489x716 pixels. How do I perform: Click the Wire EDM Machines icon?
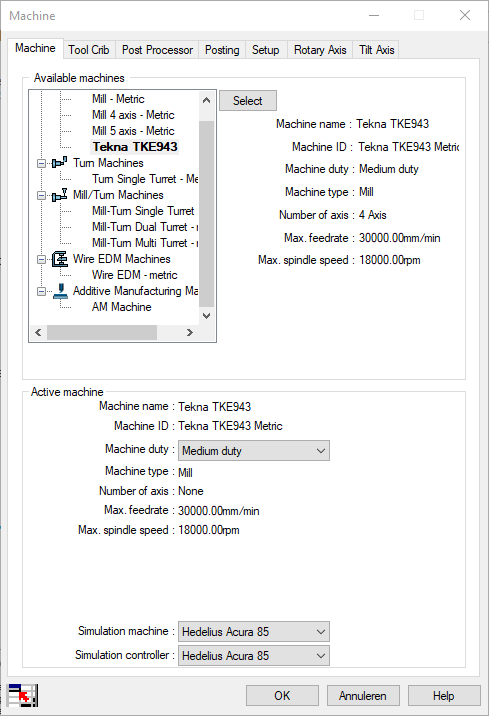[x=59, y=259]
